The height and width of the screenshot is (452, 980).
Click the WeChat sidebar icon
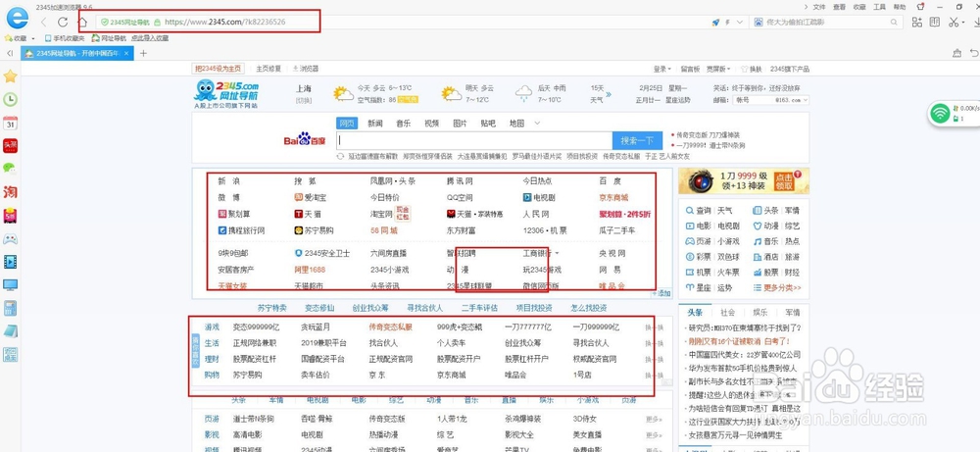[10, 169]
